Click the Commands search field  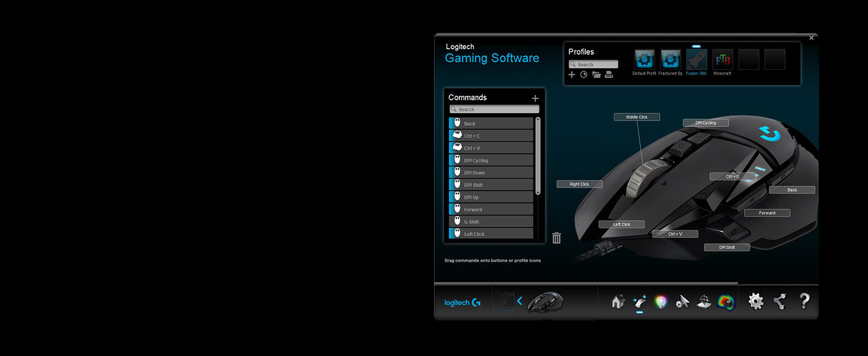[x=494, y=109]
